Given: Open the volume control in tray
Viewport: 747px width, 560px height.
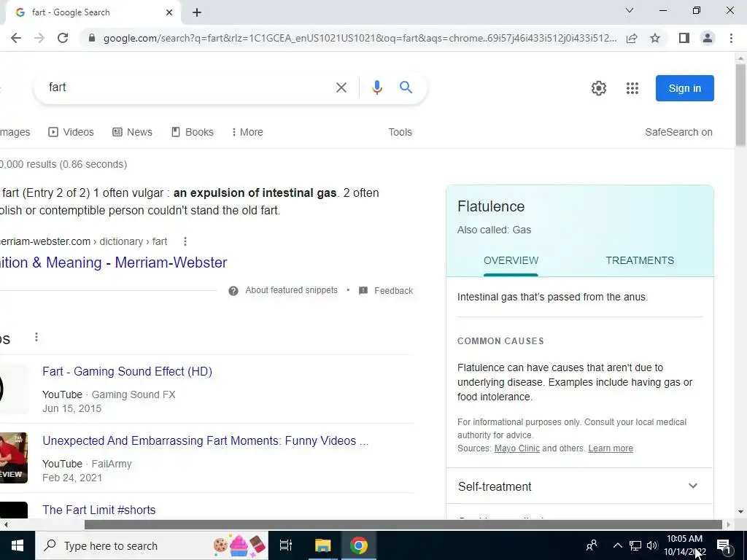Looking at the screenshot, I should pos(652,545).
